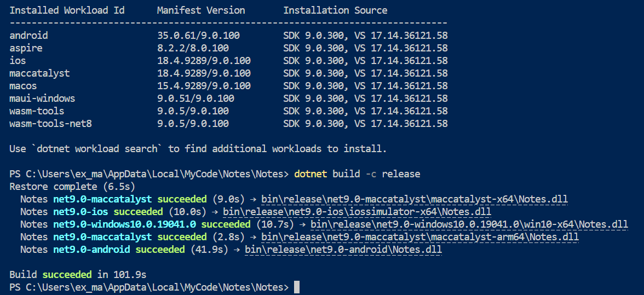
Task: Click manifest version 35.0.61/9.0.100
Action: 198,36
